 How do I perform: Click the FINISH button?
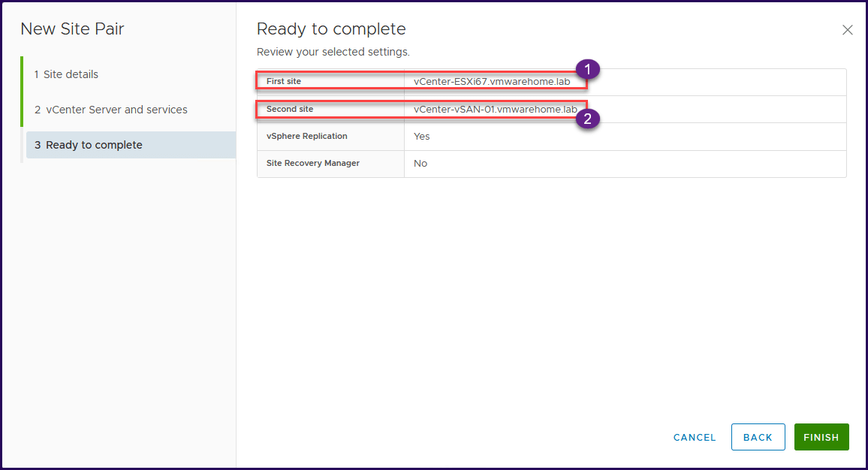pos(821,437)
